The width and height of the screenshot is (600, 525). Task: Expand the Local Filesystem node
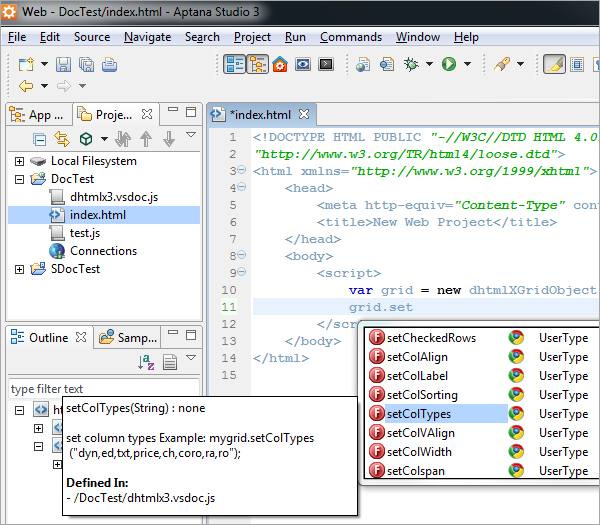19,161
